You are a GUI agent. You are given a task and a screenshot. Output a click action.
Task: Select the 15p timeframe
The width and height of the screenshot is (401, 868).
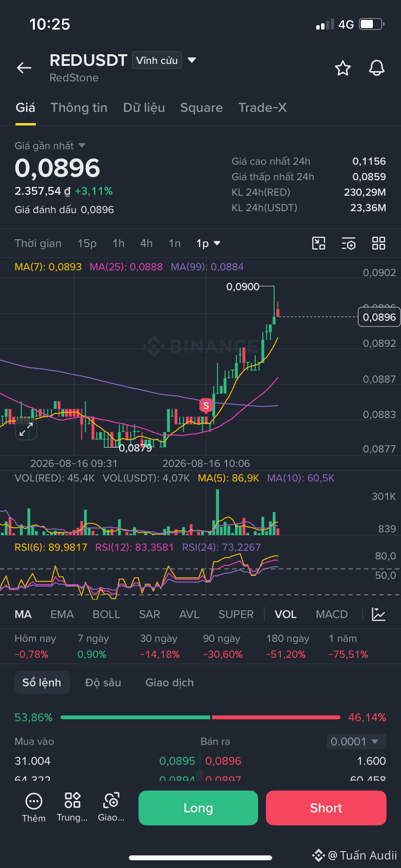[87, 243]
